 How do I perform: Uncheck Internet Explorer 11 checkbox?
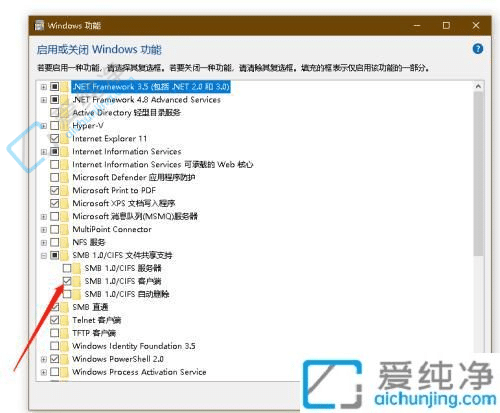coord(55,138)
